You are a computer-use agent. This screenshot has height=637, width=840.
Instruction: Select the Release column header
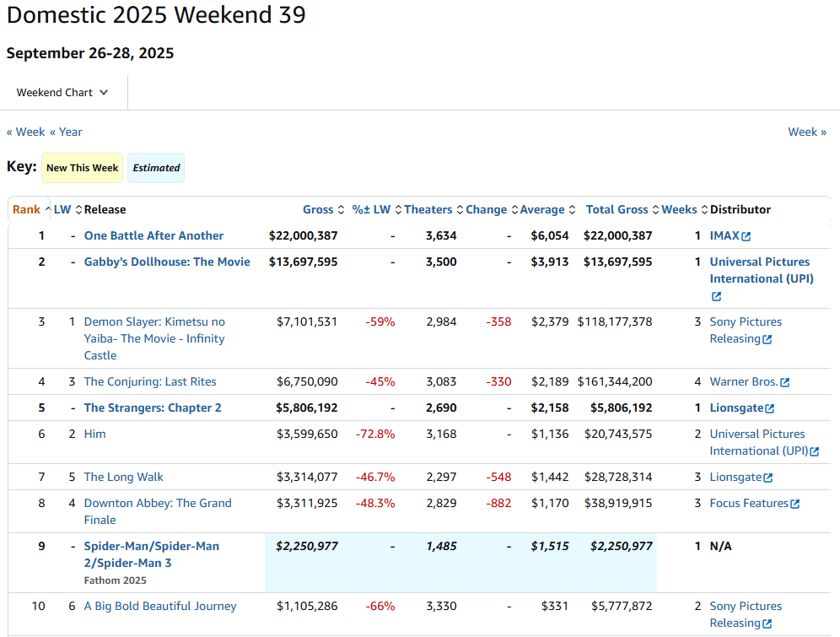click(x=105, y=209)
